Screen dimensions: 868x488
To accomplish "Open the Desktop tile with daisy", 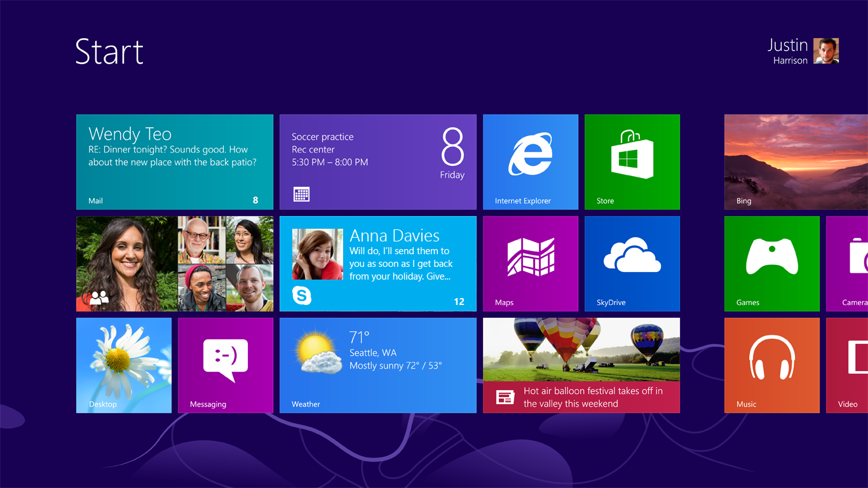I will click(124, 365).
